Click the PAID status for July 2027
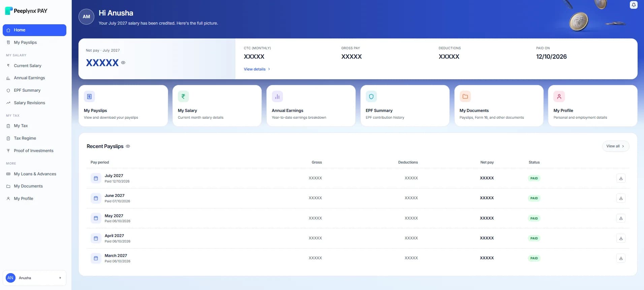644x290 pixels. pos(534,178)
